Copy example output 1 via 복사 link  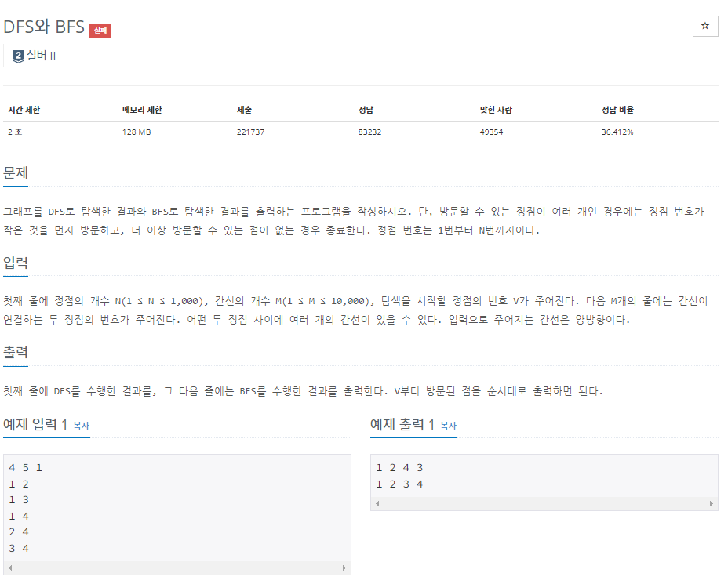[x=448, y=426]
